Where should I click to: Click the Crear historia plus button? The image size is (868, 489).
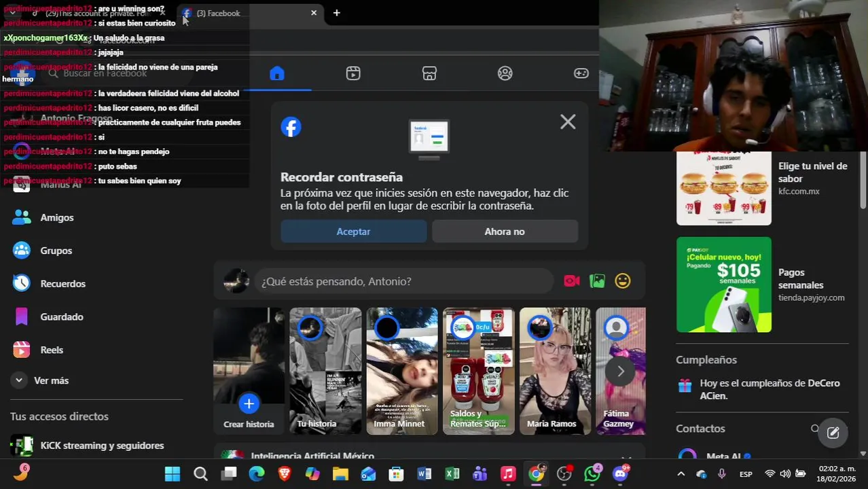coord(249,403)
